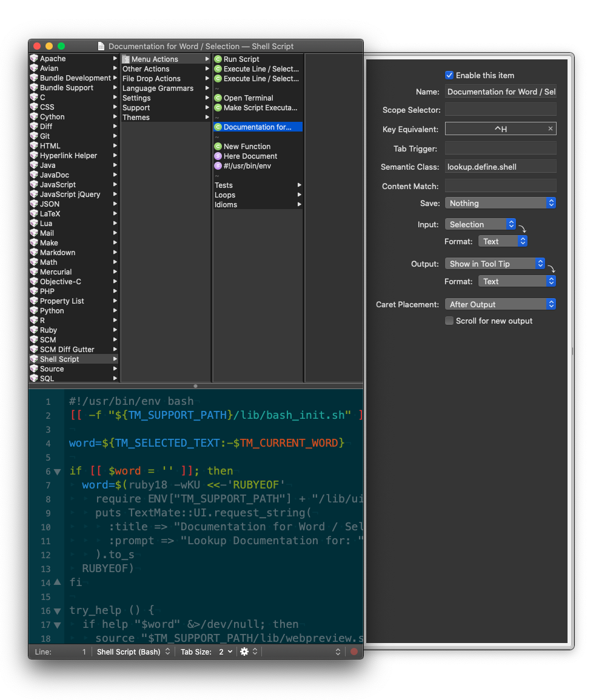Open the Idioms submenu

pos(258,204)
